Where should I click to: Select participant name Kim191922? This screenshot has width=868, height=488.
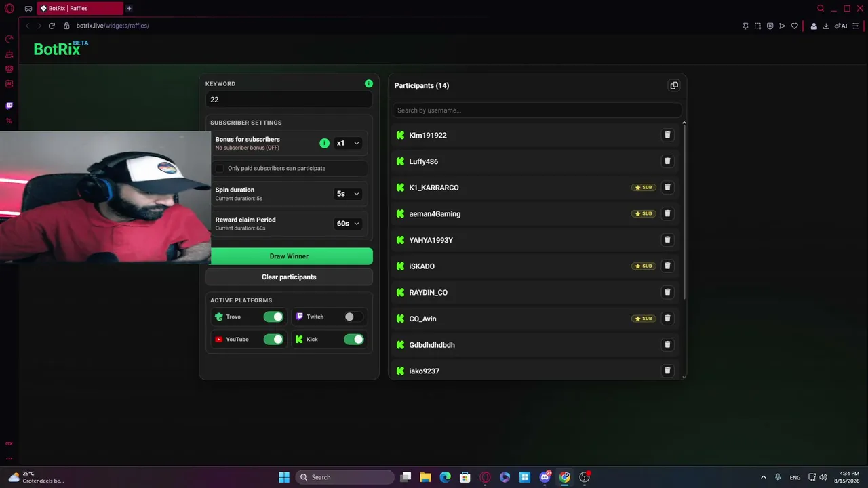click(x=428, y=135)
